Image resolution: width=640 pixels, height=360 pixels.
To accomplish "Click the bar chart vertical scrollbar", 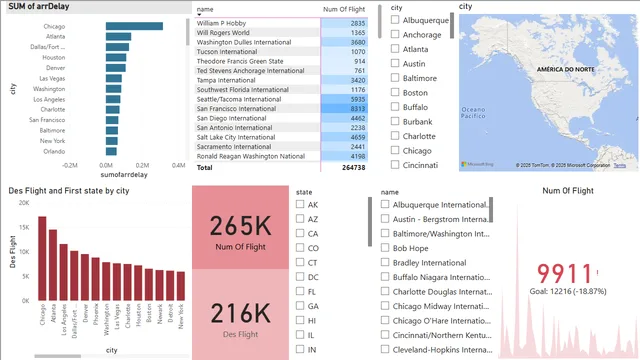I will click(x=188, y=32).
